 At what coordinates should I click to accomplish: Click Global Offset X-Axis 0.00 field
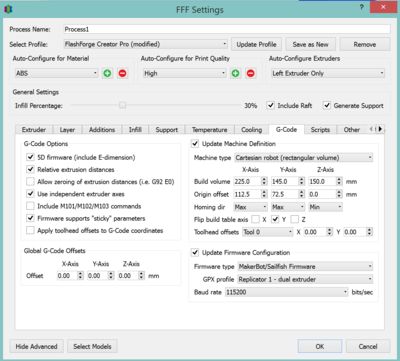67,276
